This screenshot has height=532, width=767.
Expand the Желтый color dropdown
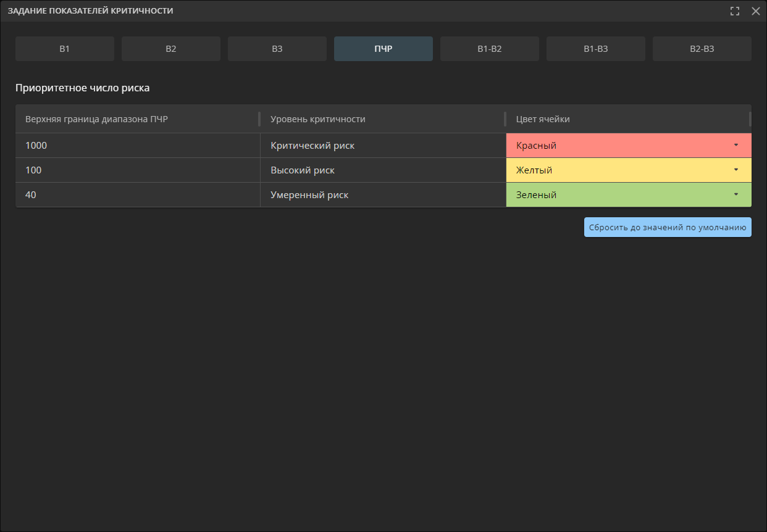[x=629, y=170]
